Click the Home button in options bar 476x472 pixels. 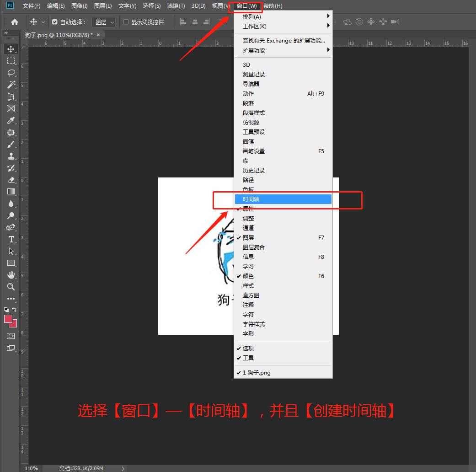(x=15, y=22)
